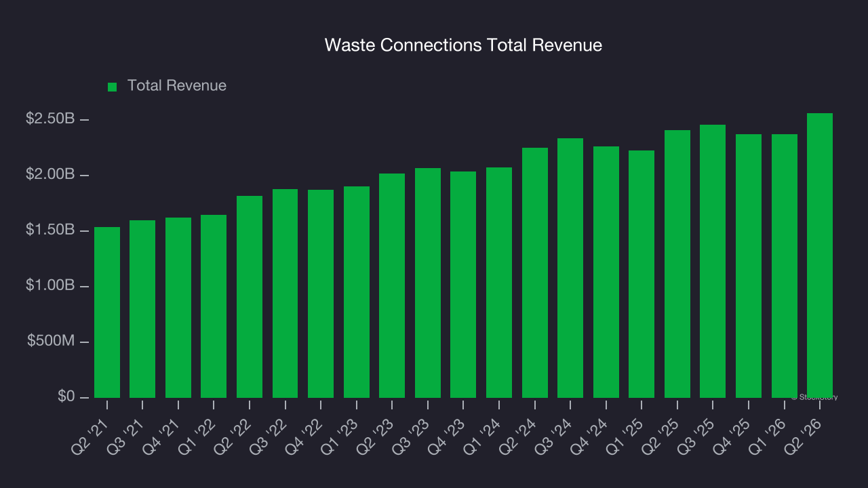868x488 pixels.
Task: Select the revenue bar for Q2 '24
Action: [x=535, y=272]
